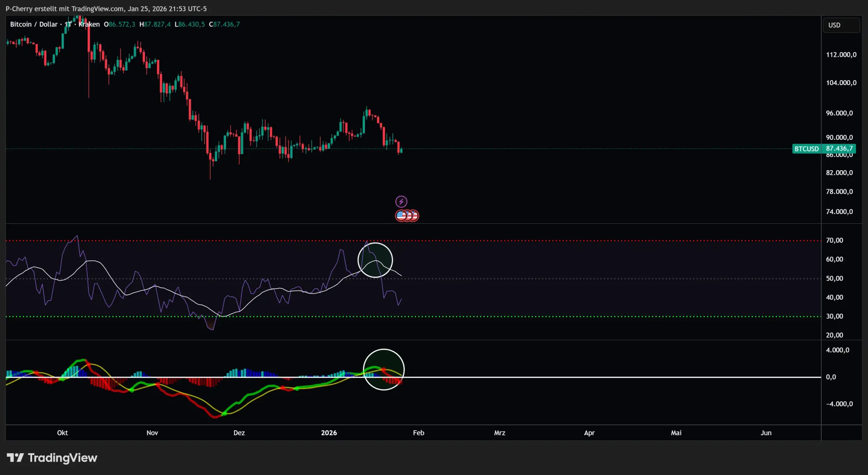
Task: Select the 2026 label on the time axis
Action: [329, 433]
